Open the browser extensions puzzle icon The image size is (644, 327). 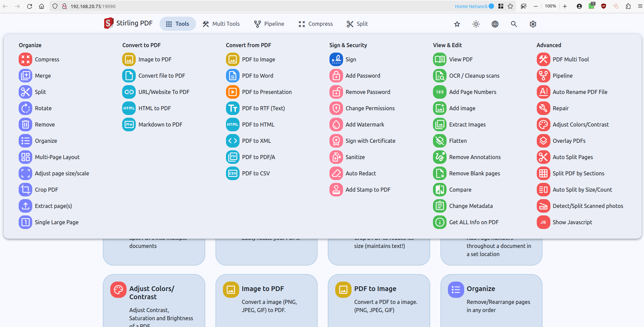(628, 6)
